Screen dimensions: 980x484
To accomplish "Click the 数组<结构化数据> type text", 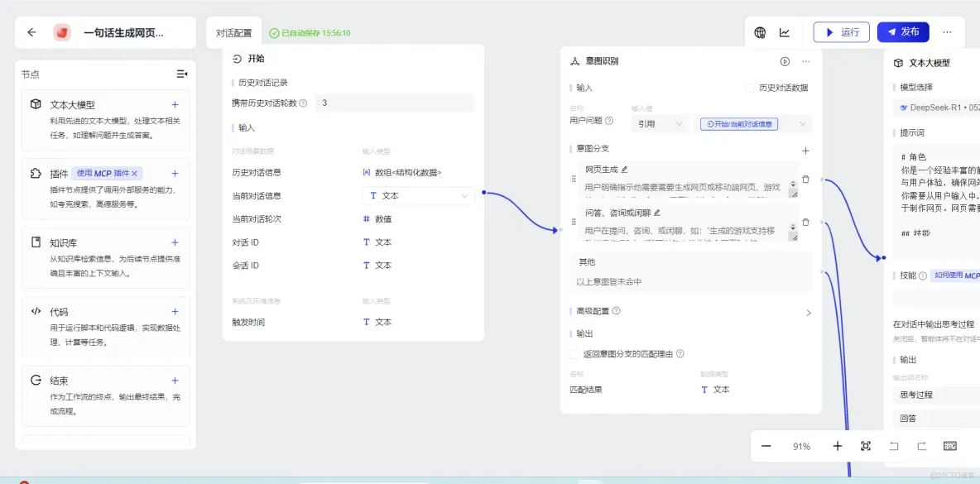I will [408, 172].
